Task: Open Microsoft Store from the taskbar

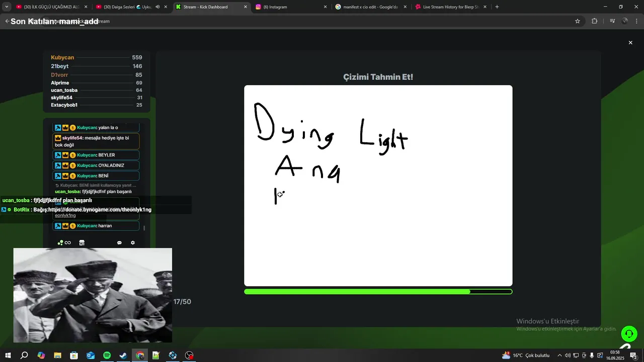Action: pyautogui.click(x=74, y=355)
